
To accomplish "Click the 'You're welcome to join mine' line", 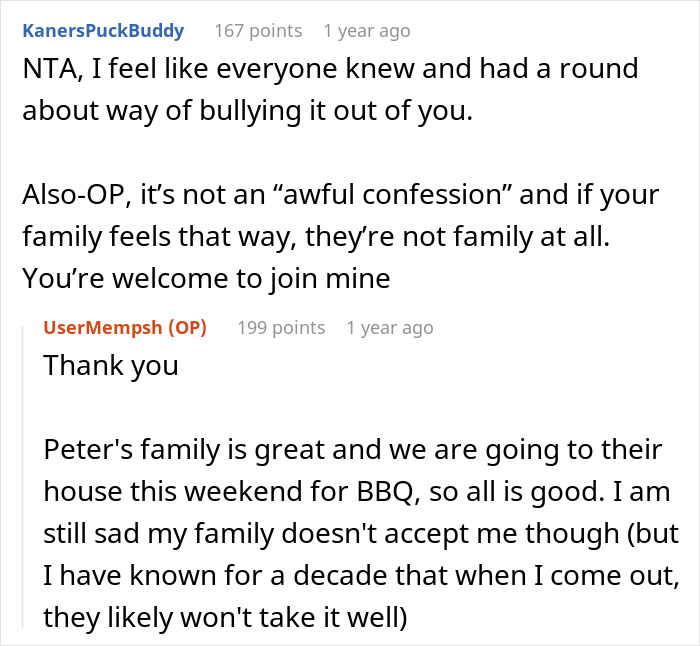I will [x=206, y=277].
